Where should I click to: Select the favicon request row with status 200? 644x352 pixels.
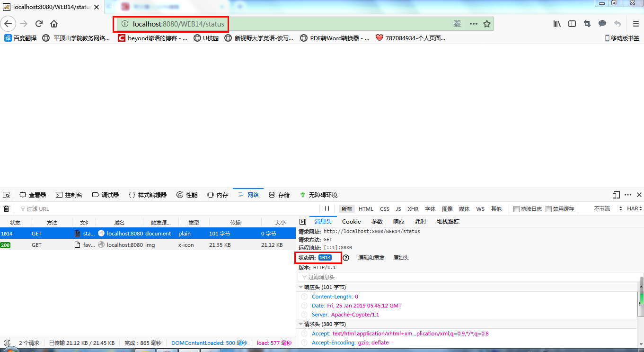(148, 245)
